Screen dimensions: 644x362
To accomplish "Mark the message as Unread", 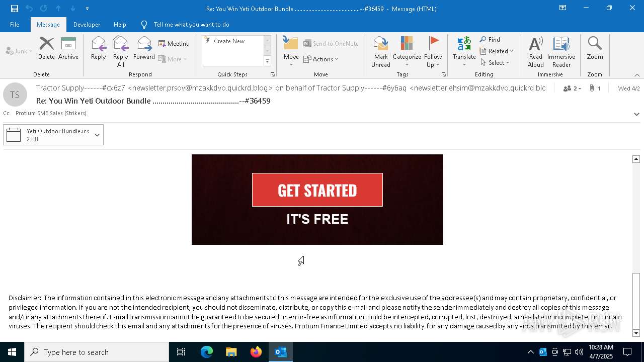I will coord(381,51).
